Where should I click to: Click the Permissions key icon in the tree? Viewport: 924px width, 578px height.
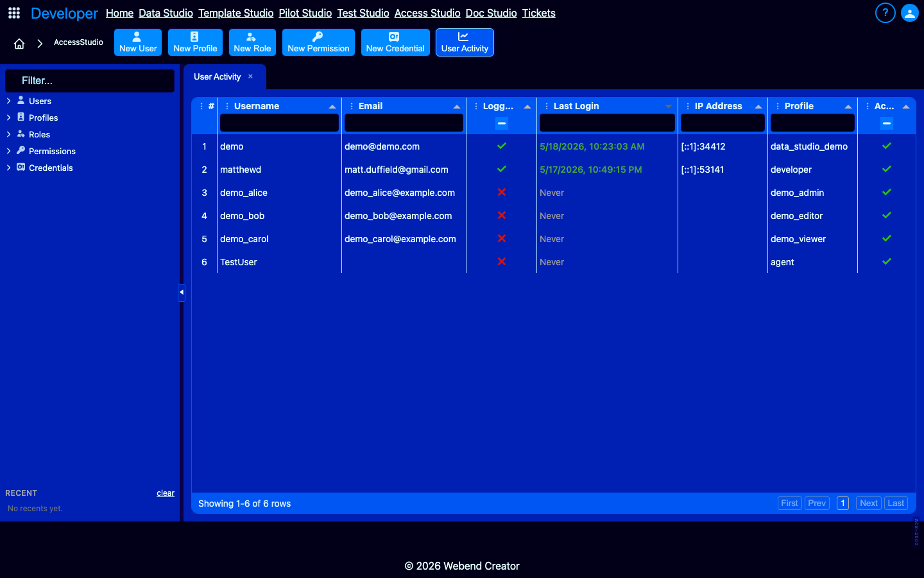coord(21,150)
